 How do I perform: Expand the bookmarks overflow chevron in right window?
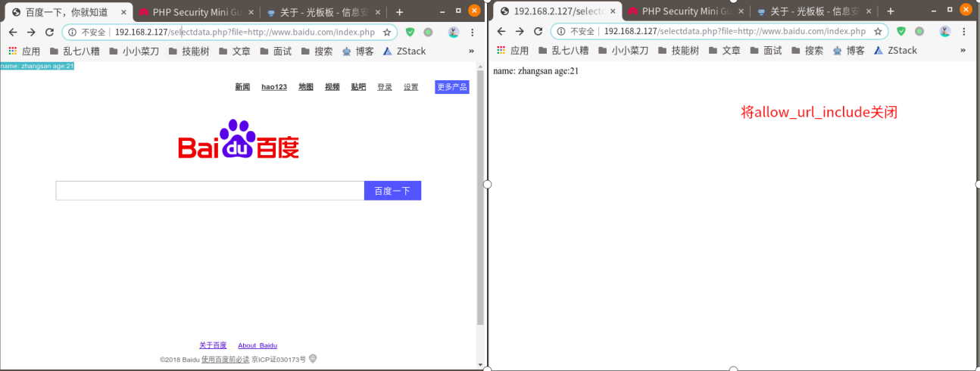(963, 50)
